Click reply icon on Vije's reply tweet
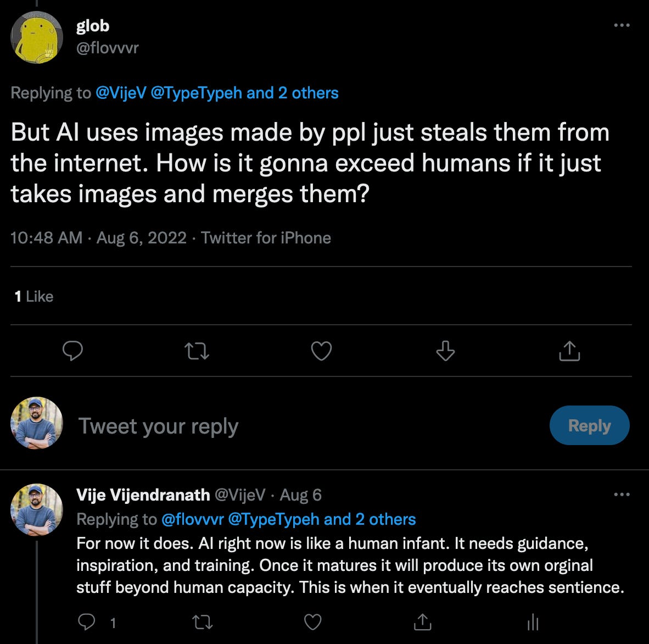The width and height of the screenshot is (649, 644). pos(87,622)
